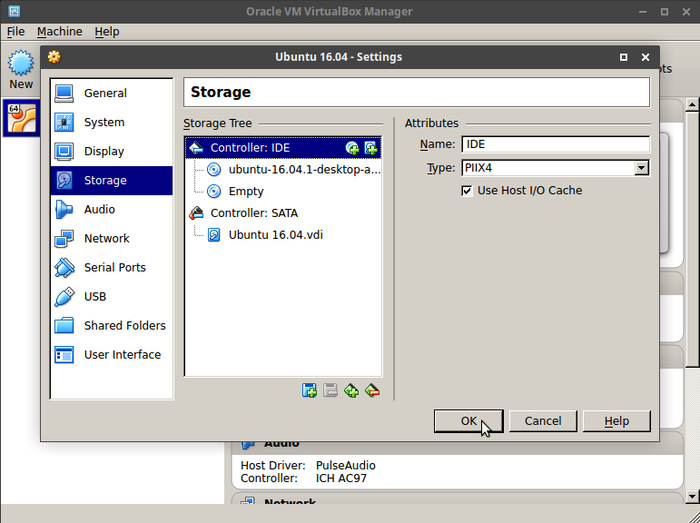This screenshot has width=700, height=523.
Task: Close the Settings dialog window
Action: point(645,57)
